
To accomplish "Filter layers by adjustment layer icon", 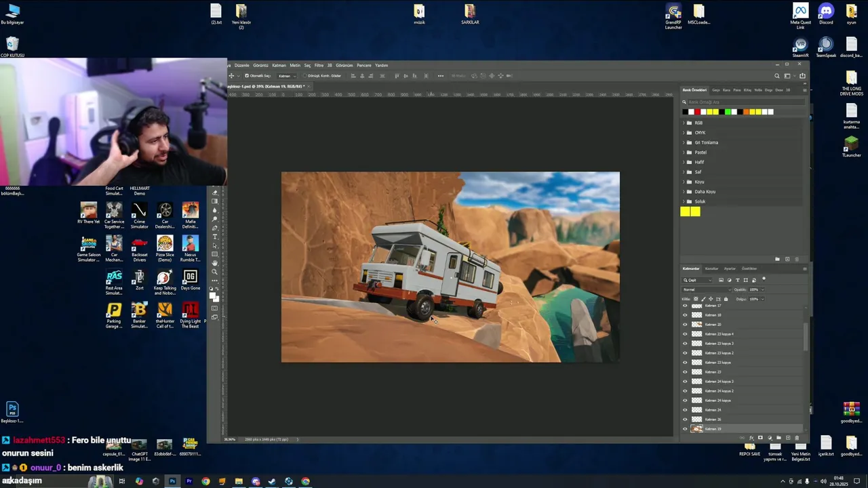I will click(x=730, y=280).
